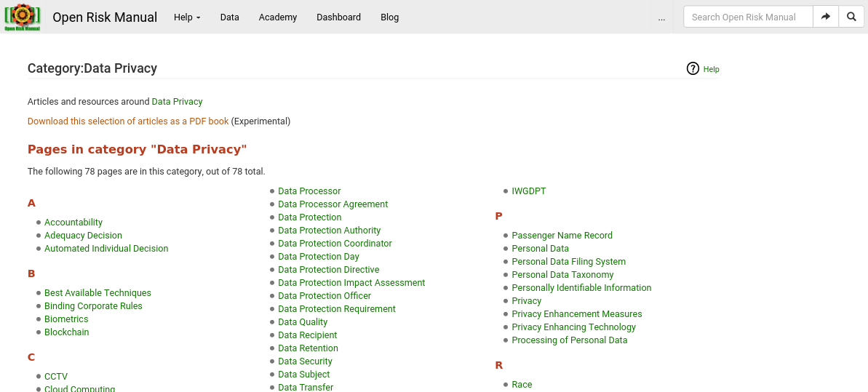
Task: Open the ellipsis more-options menu
Action: [661, 17]
